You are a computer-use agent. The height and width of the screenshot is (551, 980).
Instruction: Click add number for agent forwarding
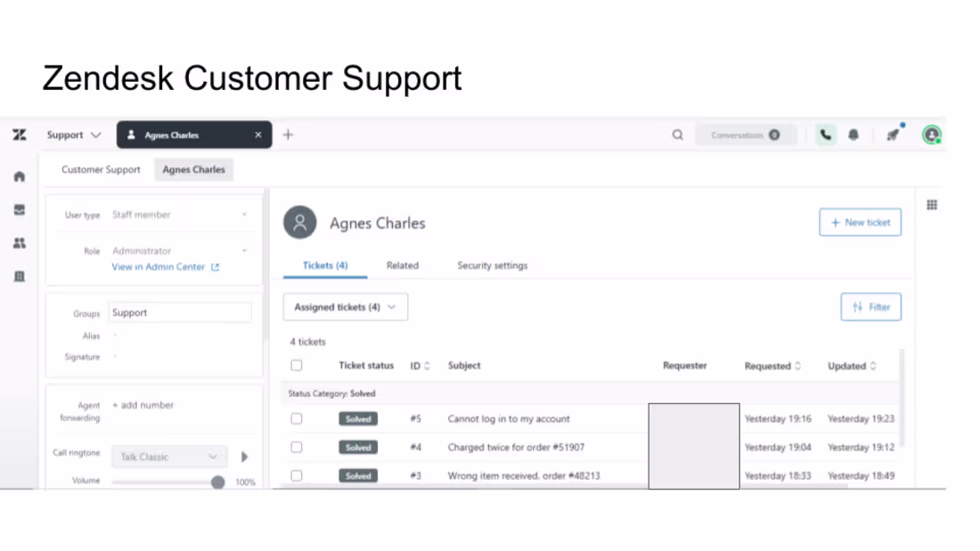point(143,405)
